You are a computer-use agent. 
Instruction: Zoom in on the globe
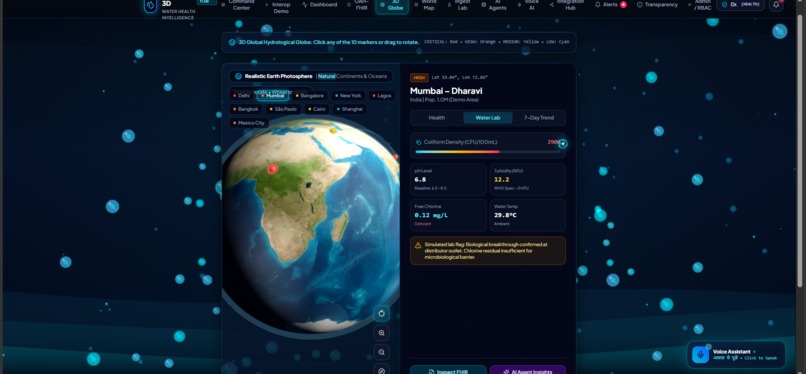click(x=381, y=333)
